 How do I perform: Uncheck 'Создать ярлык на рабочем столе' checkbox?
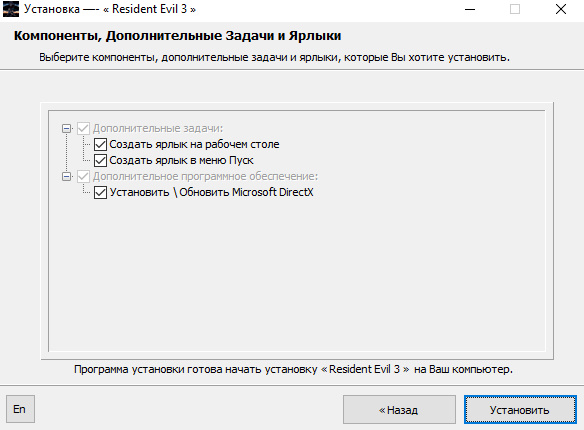pos(101,144)
